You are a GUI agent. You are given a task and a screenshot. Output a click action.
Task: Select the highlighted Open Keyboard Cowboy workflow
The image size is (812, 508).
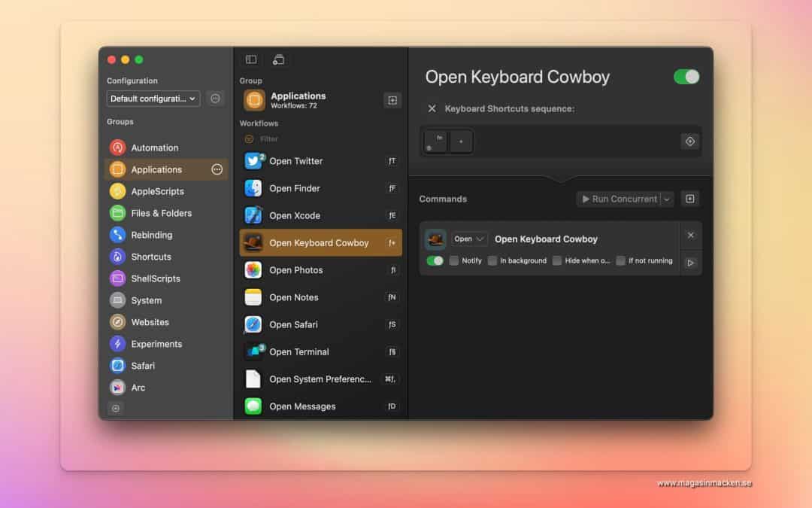[320, 242]
